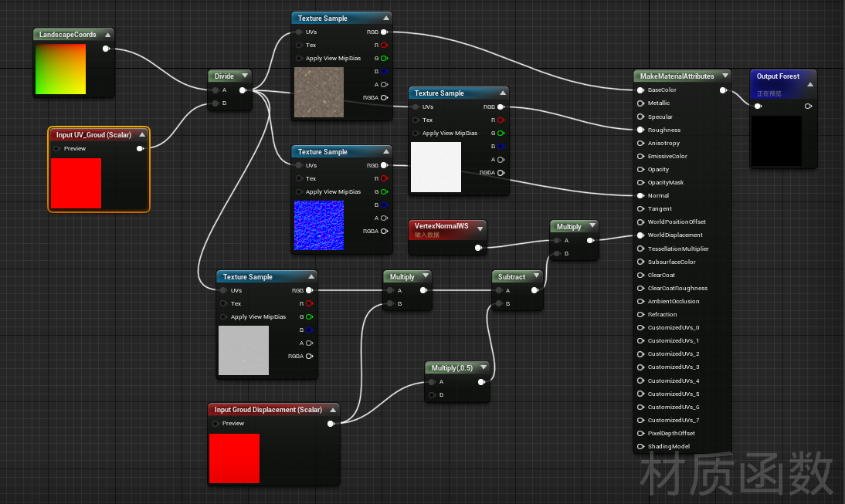Screen dimensions: 845x504
Task: Click the WorldPositionOffset input pin
Action: [641, 222]
